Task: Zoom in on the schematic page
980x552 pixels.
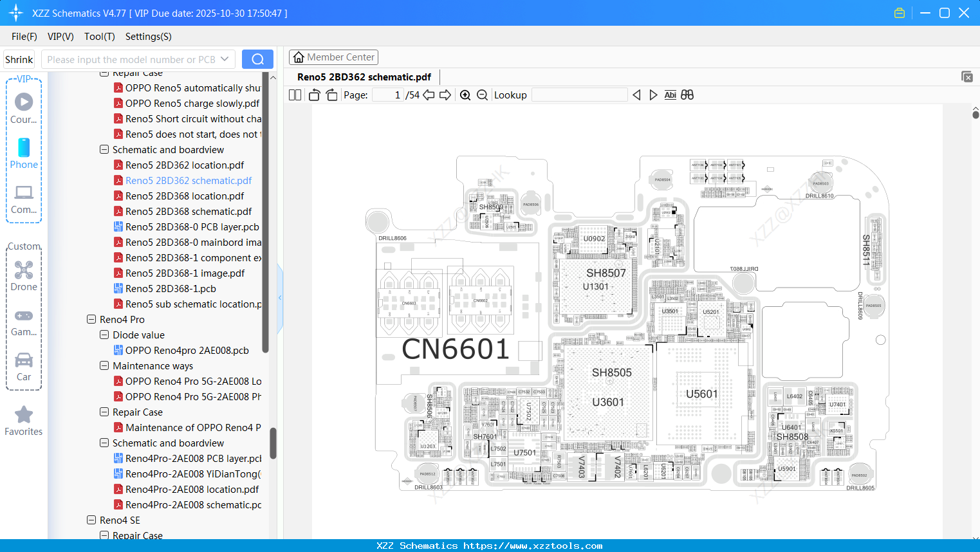Action: coord(465,95)
